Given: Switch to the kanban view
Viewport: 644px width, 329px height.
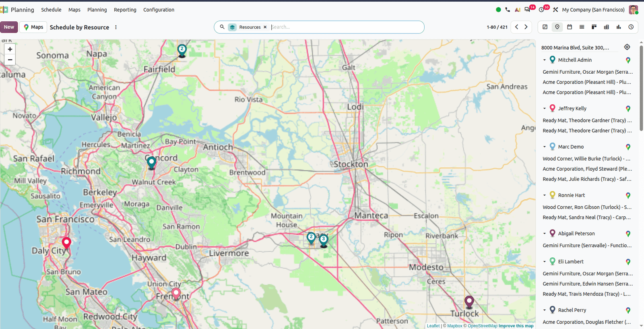Looking at the screenshot, I should [594, 27].
